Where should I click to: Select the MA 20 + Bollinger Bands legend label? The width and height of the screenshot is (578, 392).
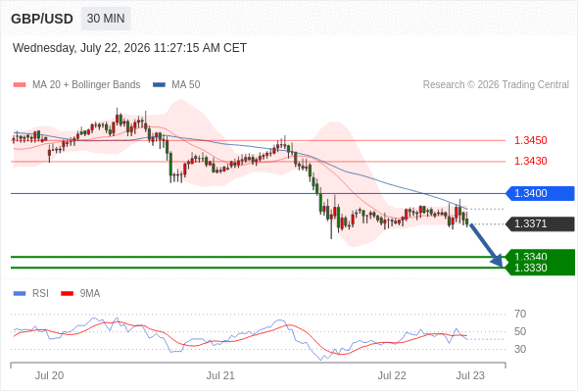(x=86, y=85)
